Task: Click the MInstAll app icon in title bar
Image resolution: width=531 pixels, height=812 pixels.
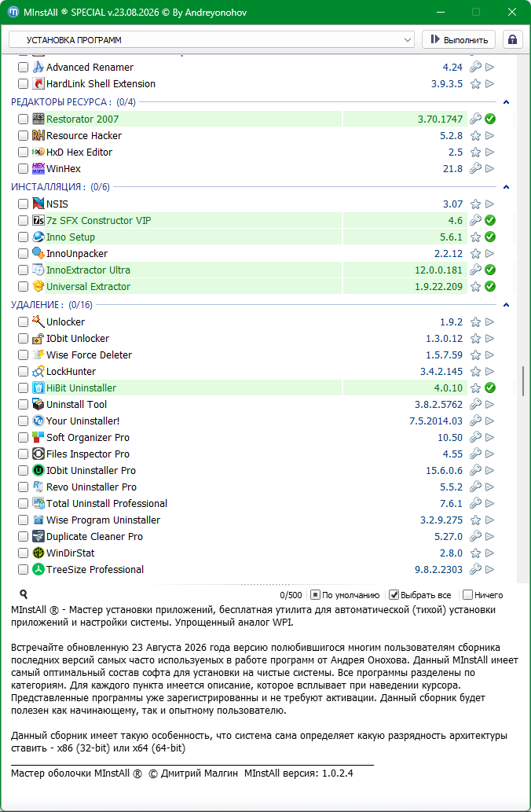Action: click(x=13, y=12)
